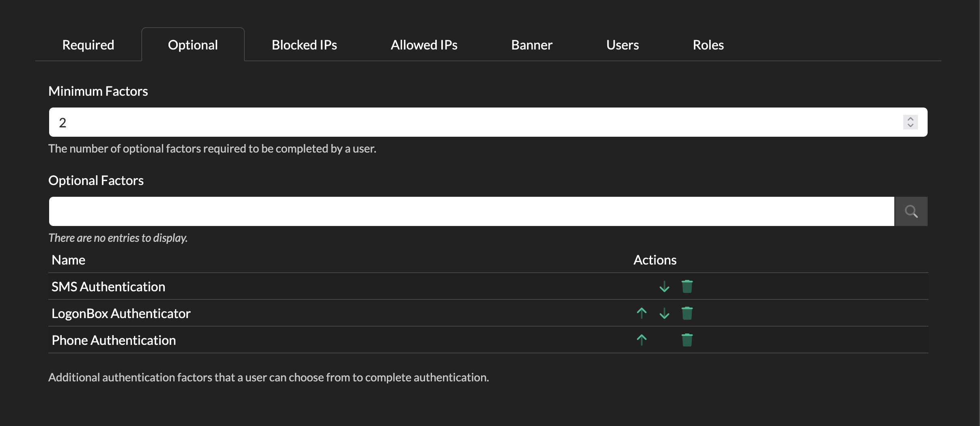Remove Phone Authentication using trash icon
This screenshot has width=980, height=426.
pos(687,340)
